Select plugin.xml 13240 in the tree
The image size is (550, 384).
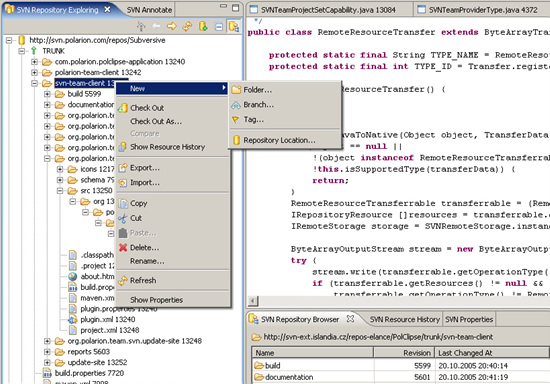pyautogui.click(x=108, y=319)
